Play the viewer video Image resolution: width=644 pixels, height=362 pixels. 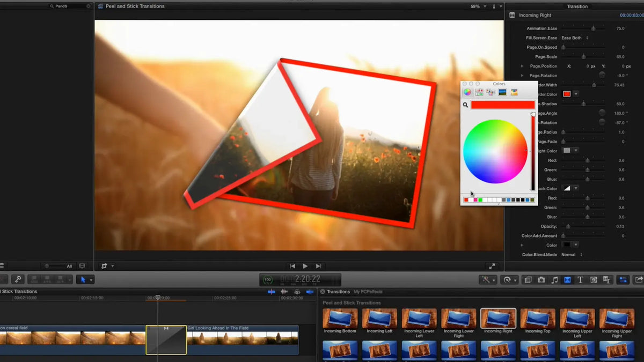305,266
